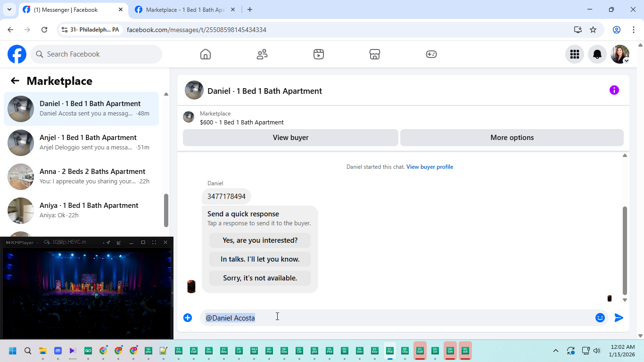Open Windows Start menu
The height and width of the screenshot is (362, 644).
(x=13, y=351)
